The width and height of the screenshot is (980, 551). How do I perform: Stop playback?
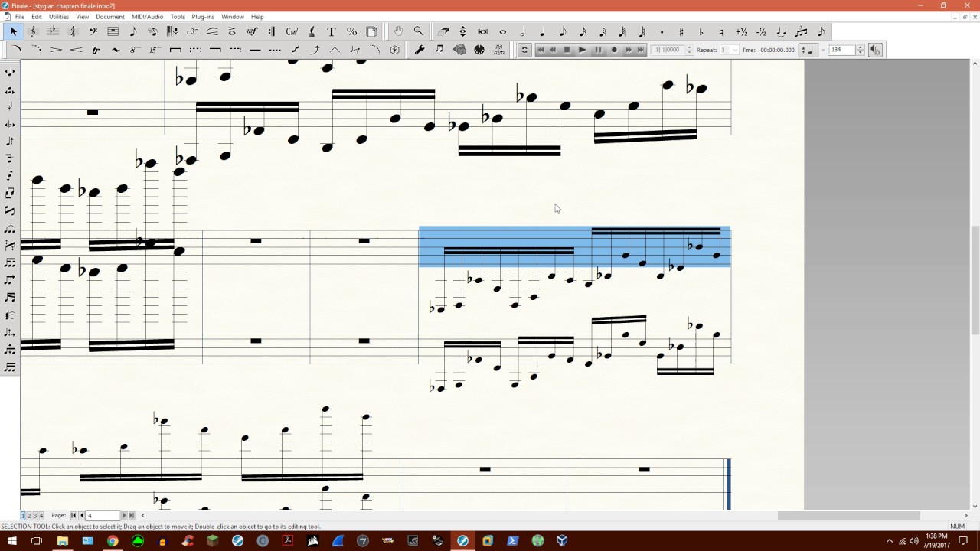pyautogui.click(x=567, y=50)
